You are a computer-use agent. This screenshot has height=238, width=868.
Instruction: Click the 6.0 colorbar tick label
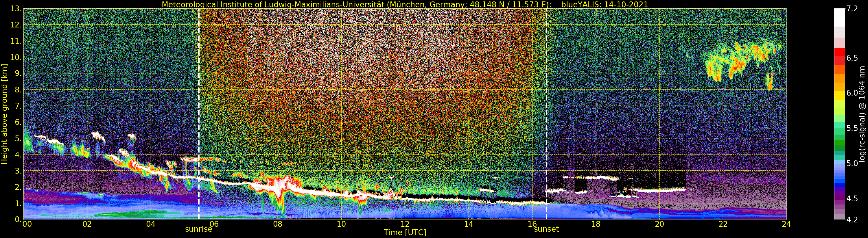coord(852,93)
